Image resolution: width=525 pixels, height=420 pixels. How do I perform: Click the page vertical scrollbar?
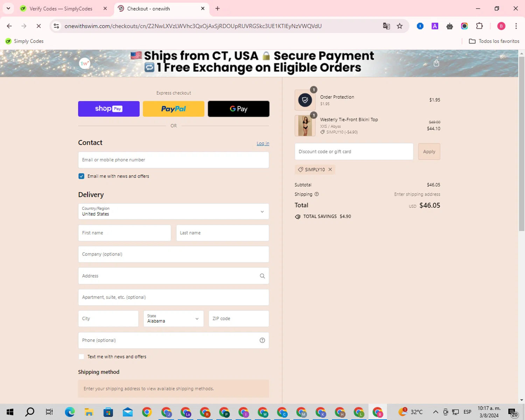tap(521, 143)
